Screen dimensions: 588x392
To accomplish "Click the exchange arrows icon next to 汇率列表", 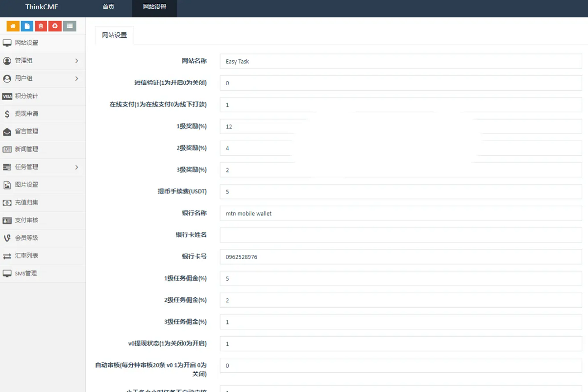I will pos(7,256).
